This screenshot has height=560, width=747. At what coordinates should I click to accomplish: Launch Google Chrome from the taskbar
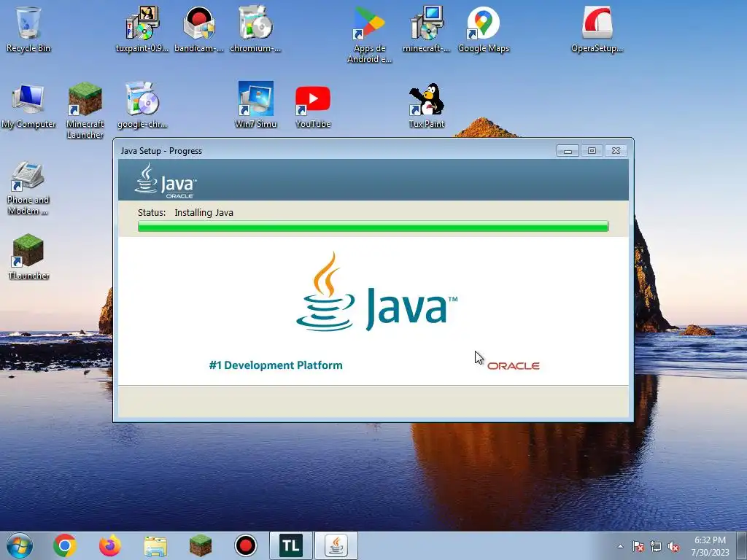coord(65,545)
